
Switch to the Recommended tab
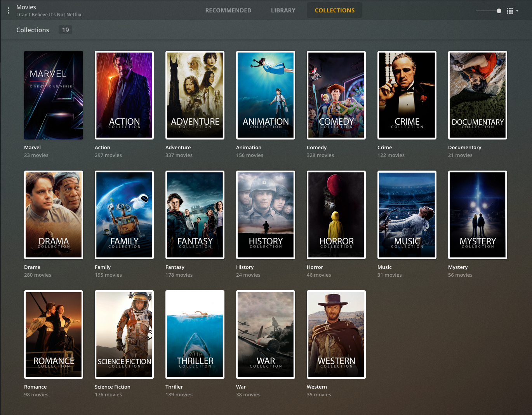pos(228,10)
